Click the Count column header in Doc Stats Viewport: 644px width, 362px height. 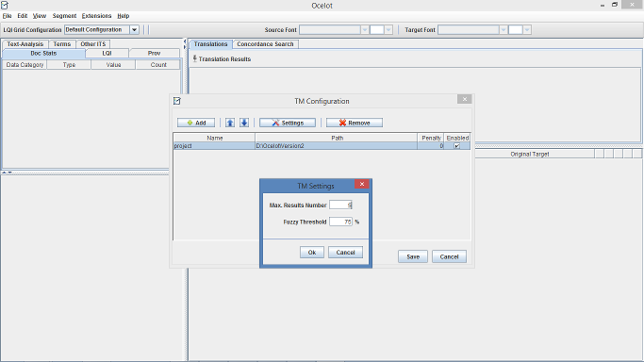click(158, 65)
